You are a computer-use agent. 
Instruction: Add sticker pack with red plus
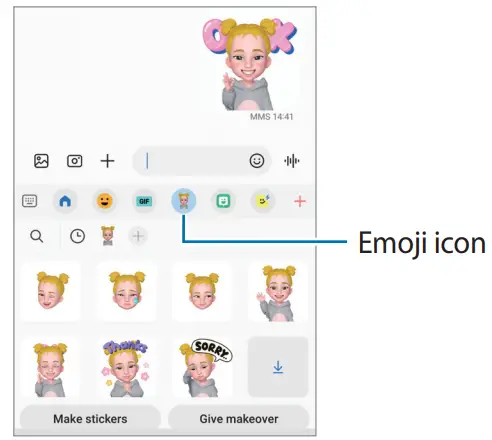(300, 201)
